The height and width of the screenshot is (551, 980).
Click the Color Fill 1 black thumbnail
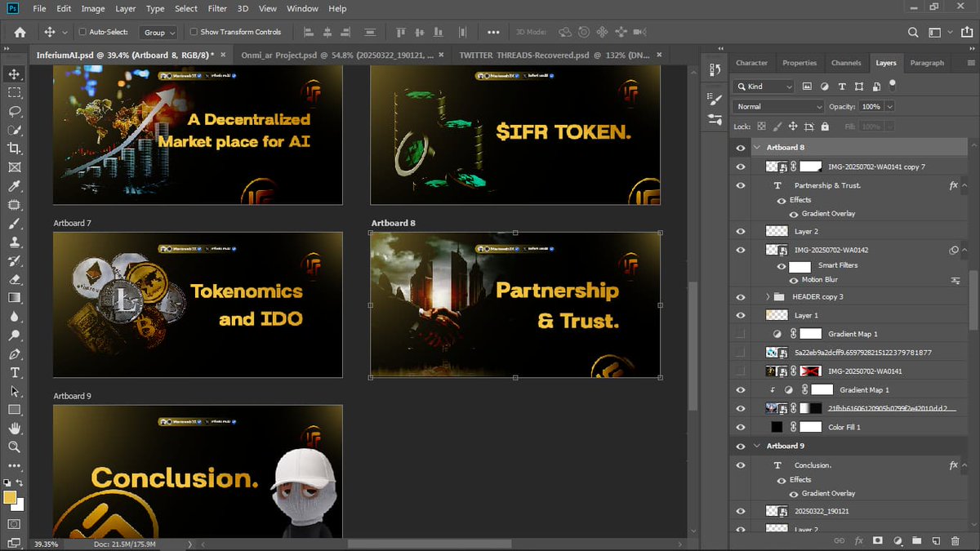pos(777,427)
